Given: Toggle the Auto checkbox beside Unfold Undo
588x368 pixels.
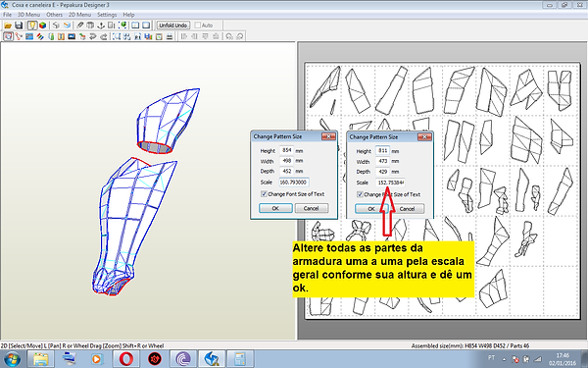Looking at the screenshot, I should 198,26.
